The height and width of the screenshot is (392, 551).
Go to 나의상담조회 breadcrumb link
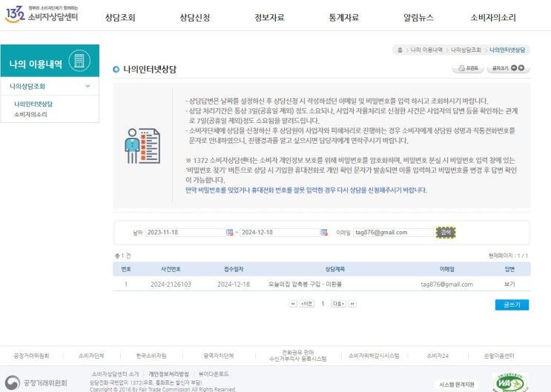coord(466,50)
